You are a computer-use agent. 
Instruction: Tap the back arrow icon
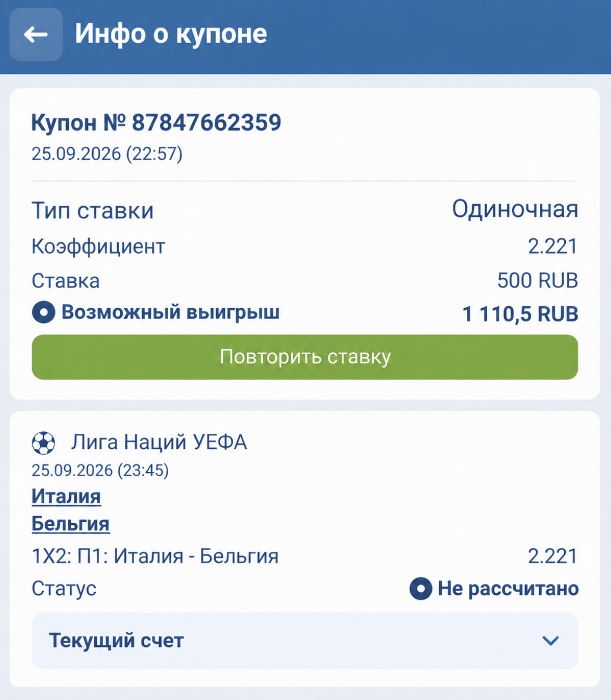pos(36,34)
